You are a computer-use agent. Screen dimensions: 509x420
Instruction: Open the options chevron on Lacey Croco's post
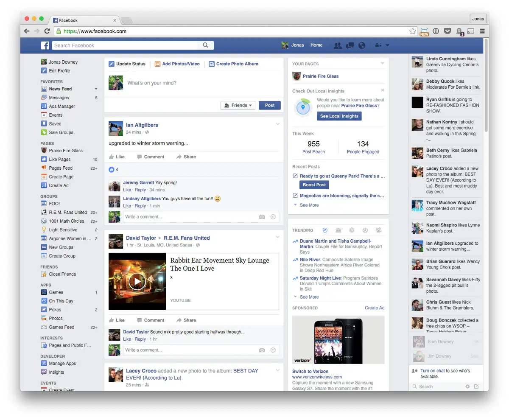coord(278,370)
